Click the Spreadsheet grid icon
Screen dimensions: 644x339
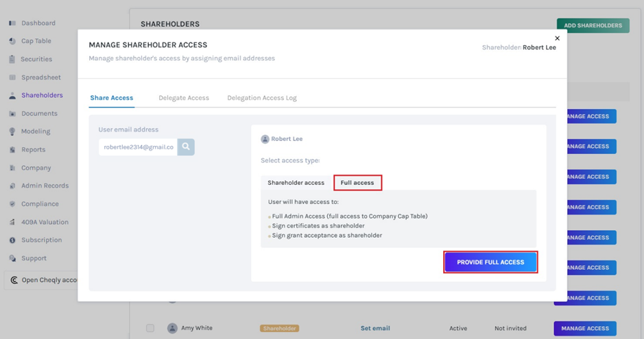click(x=12, y=77)
